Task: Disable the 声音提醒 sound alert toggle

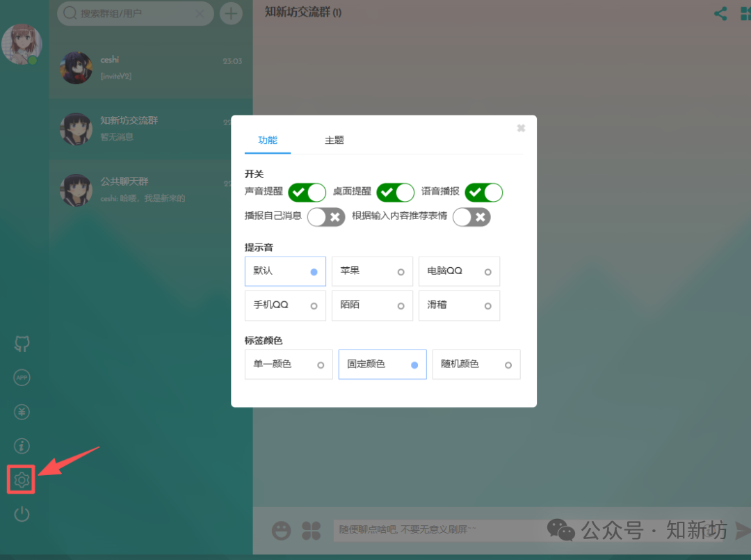Action: coord(307,192)
